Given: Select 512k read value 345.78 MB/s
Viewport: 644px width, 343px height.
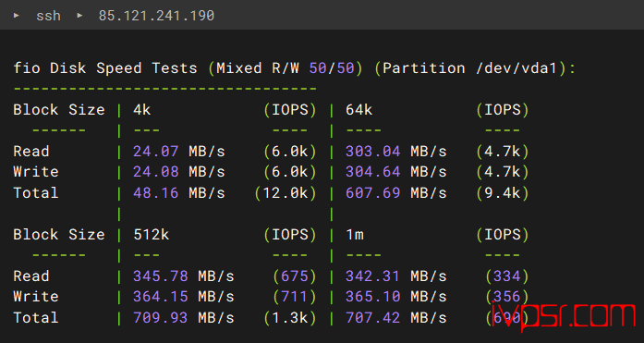Looking at the screenshot, I should coord(184,276).
